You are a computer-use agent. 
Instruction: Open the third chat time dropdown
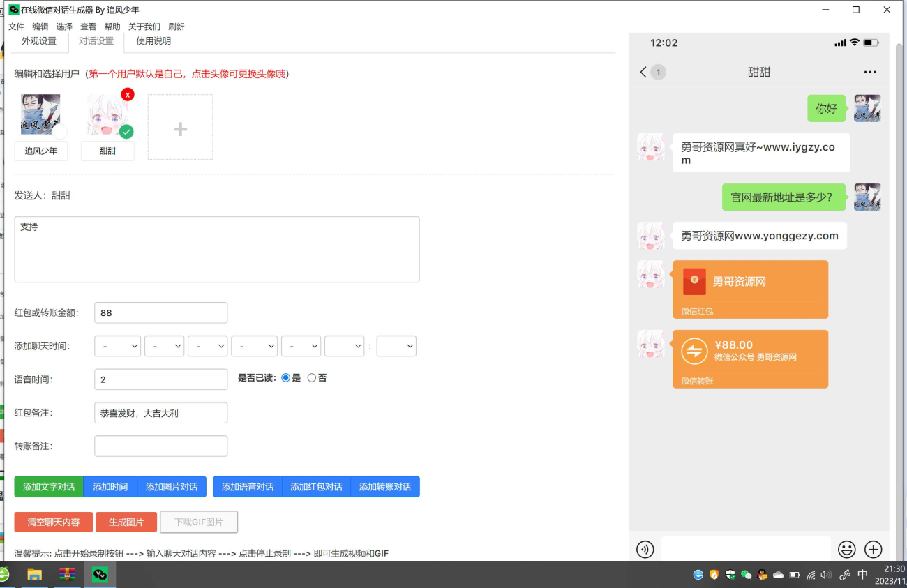click(207, 346)
